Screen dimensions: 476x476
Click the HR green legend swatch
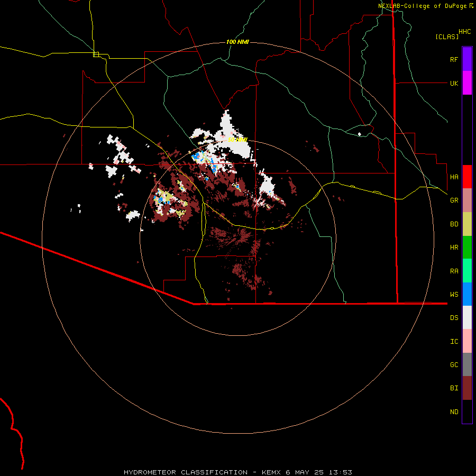coord(467,248)
